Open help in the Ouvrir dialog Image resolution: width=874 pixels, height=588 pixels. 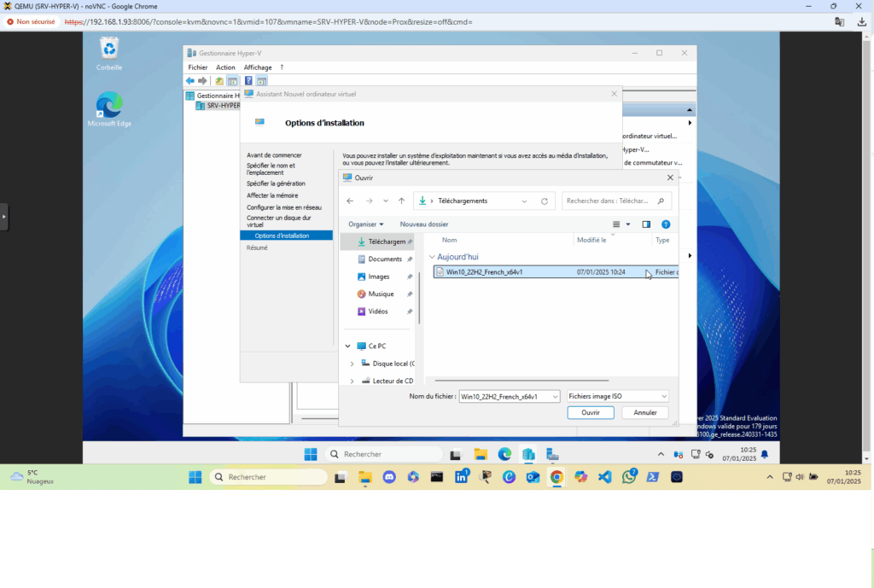666,224
